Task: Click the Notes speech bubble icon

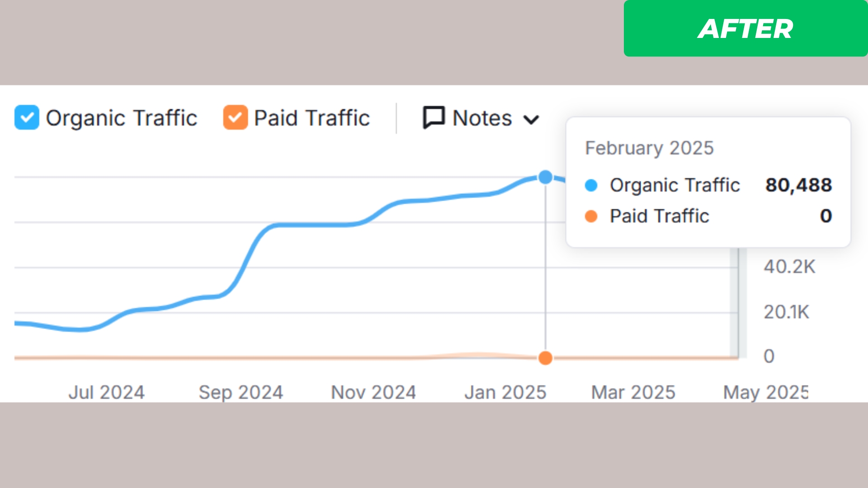Action: 434,117
